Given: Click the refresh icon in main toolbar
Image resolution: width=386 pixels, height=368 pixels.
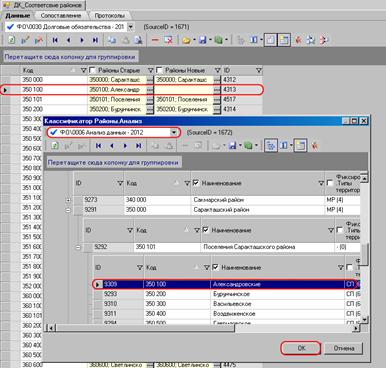Looking at the screenshot, I should coord(11,40).
